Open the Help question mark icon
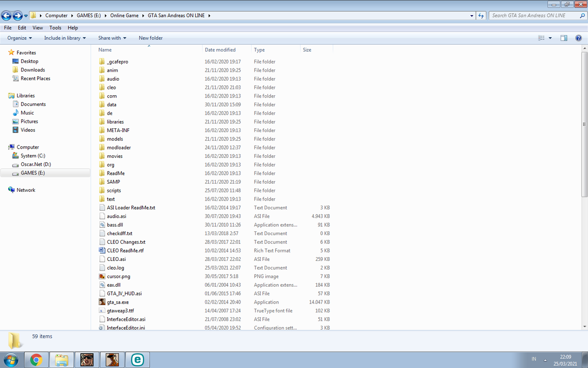This screenshot has height=368, width=588. pos(578,38)
